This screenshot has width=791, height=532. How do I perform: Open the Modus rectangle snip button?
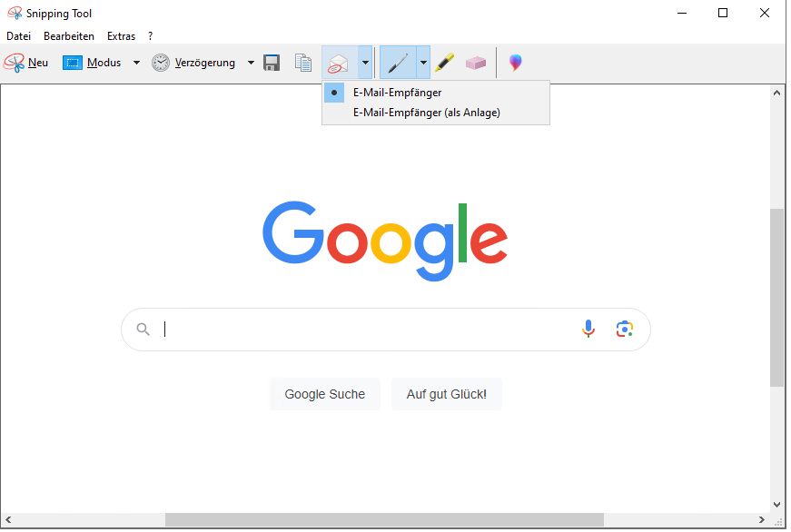[x=93, y=63]
